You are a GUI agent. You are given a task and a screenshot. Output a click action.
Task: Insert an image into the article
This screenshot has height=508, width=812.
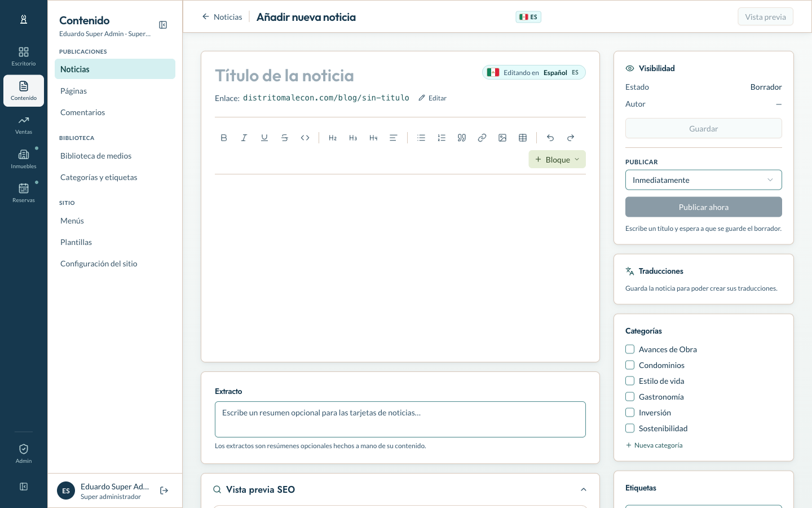(502, 138)
